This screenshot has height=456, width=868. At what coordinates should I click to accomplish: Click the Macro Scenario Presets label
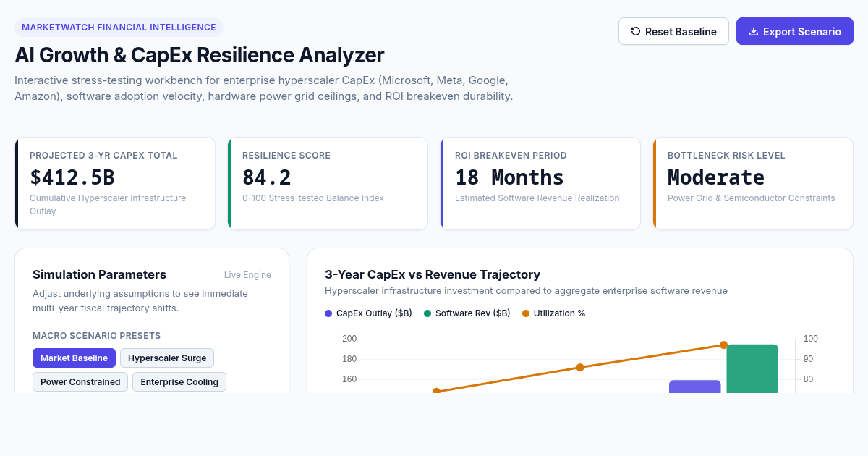click(x=96, y=336)
